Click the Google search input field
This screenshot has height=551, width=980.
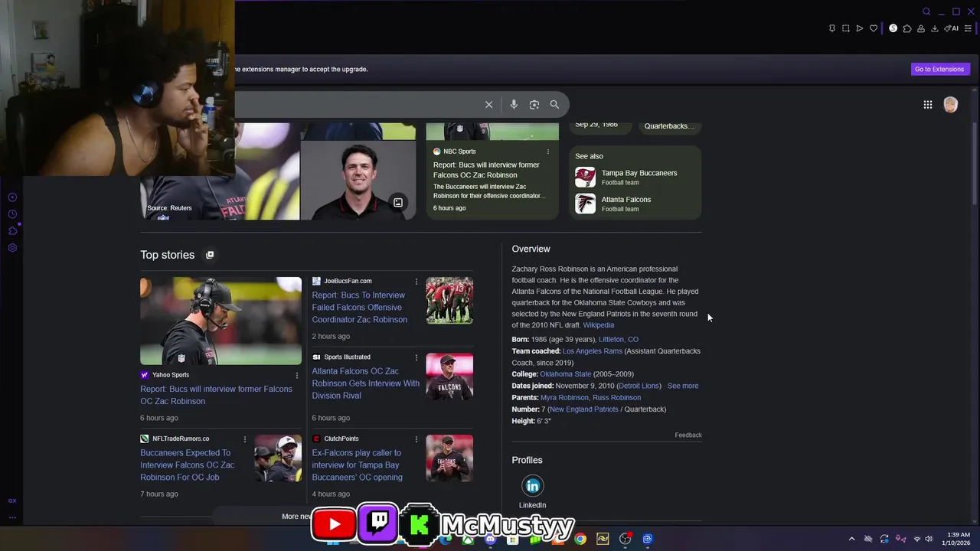tap(356, 105)
